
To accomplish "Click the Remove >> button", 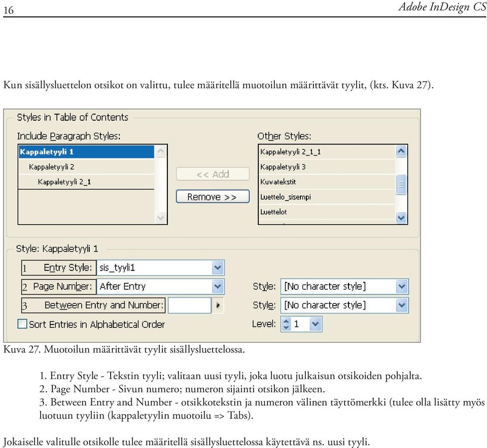I will point(213,197).
